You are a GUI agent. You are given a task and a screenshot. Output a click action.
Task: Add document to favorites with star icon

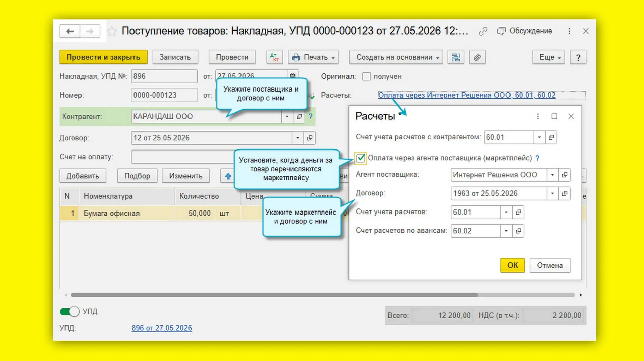tap(112, 31)
